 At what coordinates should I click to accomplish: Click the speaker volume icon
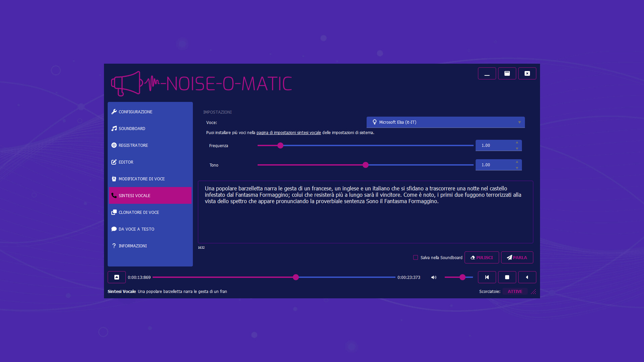[x=434, y=278]
